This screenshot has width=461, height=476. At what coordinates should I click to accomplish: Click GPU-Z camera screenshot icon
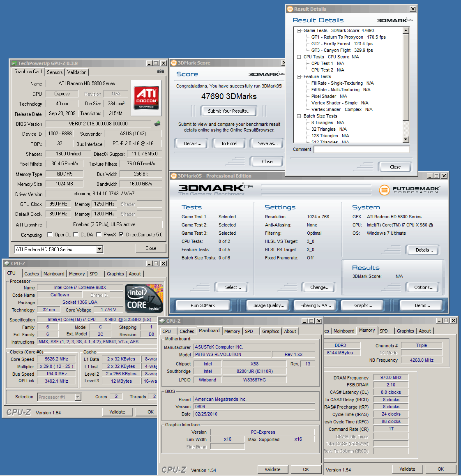point(161,72)
